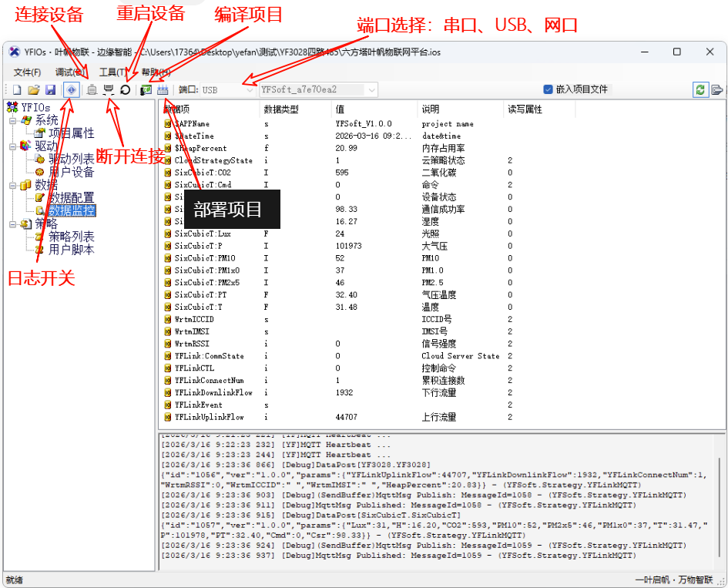Toggle the 连接设备 highlighted toolbar button

(71, 89)
